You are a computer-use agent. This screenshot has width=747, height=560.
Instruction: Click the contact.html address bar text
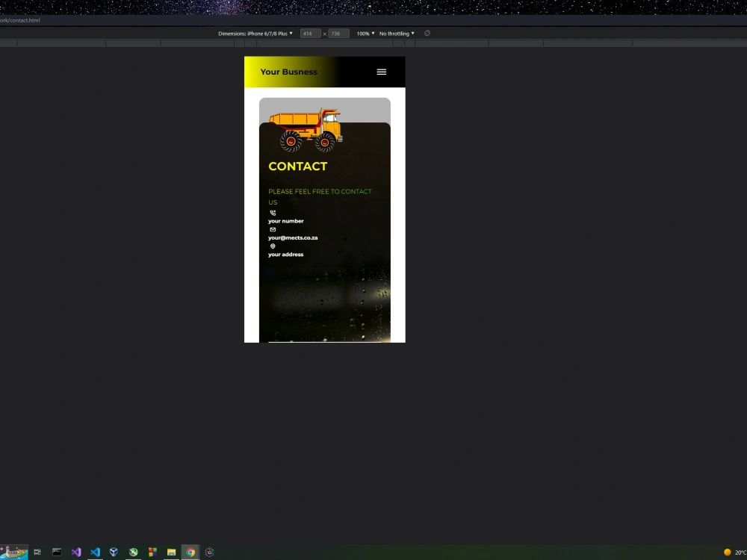20,20
